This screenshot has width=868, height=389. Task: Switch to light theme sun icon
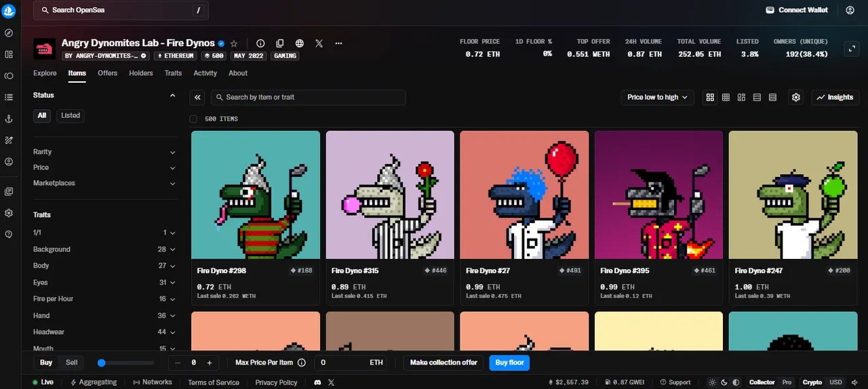pyautogui.click(x=713, y=382)
